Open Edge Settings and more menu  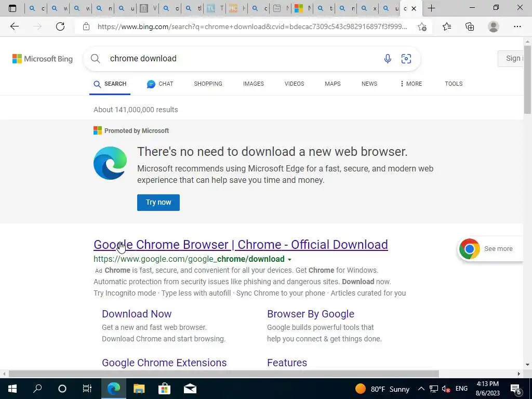click(x=517, y=26)
